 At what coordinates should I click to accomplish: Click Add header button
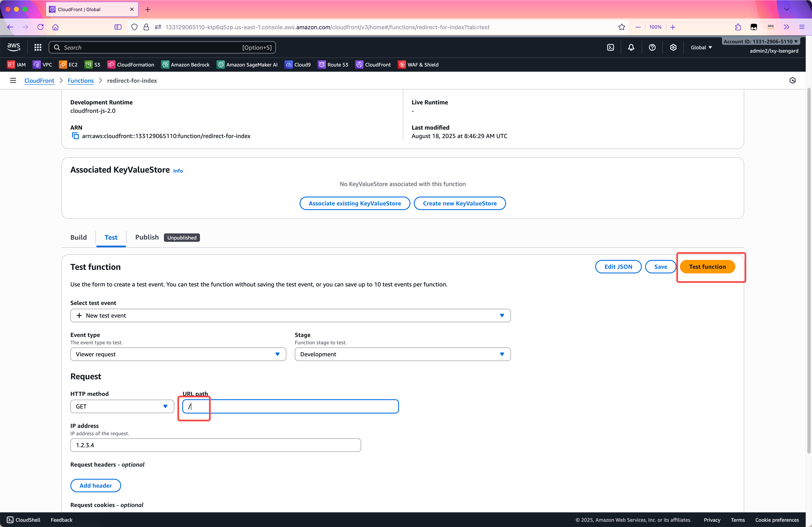pos(95,485)
